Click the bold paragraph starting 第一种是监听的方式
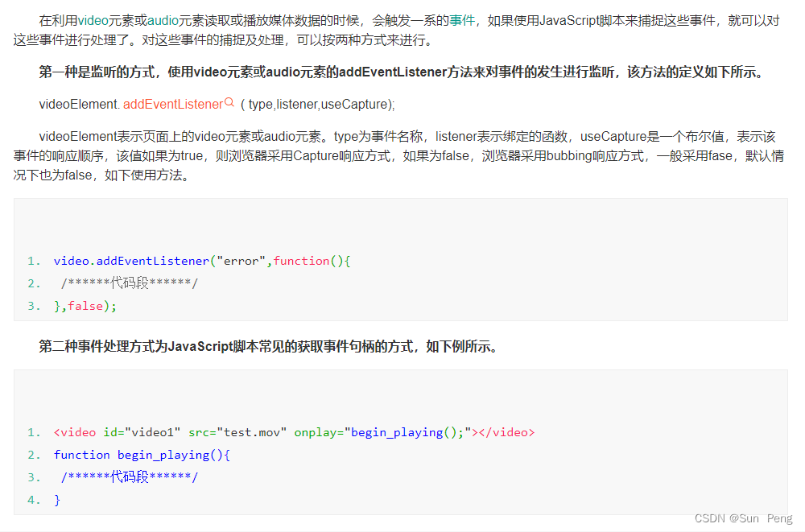The image size is (805, 532). point(400,72)
